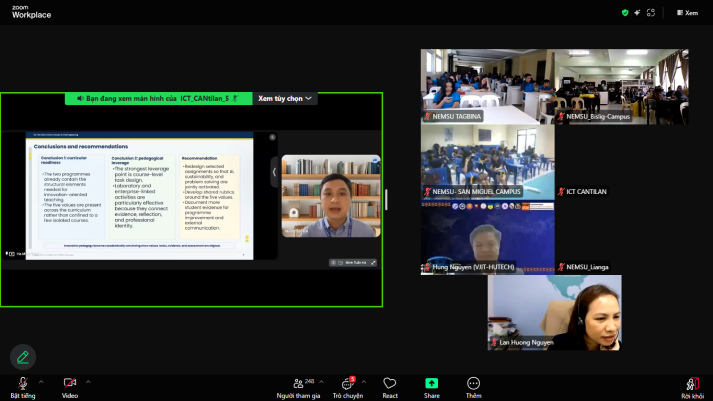Image resolution: width=713 pixels, height=401 pixels.
Task: Check green encryption shield icon
Action: point(625,13)
